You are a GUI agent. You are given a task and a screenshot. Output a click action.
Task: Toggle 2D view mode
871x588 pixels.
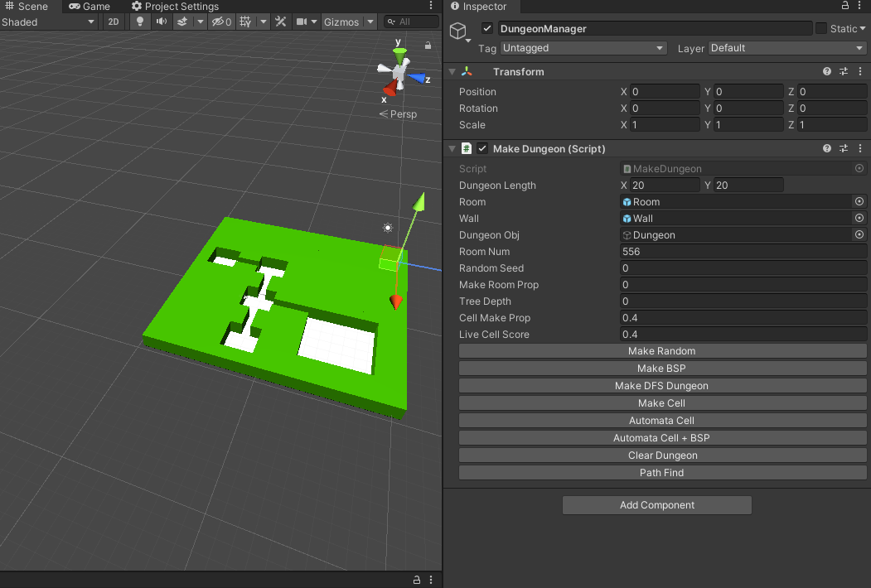tap(114, 22)
